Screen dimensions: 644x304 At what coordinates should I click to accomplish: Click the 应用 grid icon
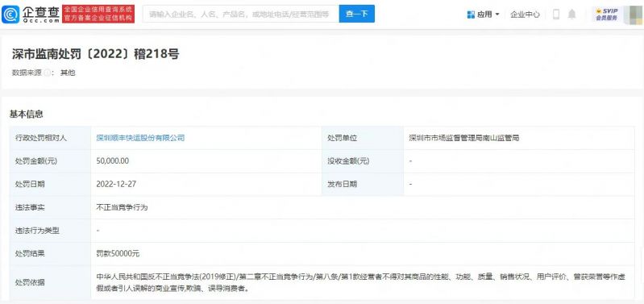point(471,15)
